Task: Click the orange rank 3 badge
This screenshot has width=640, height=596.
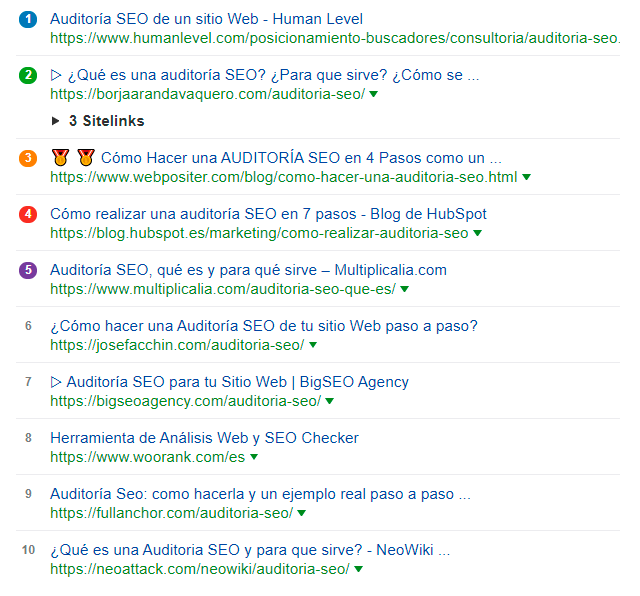Action: coord(28,158)
